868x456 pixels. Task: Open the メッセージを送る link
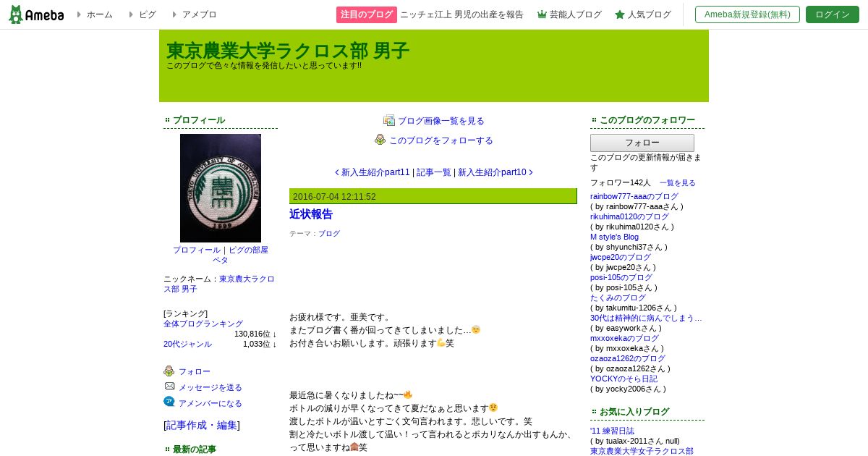coord(210,387)
